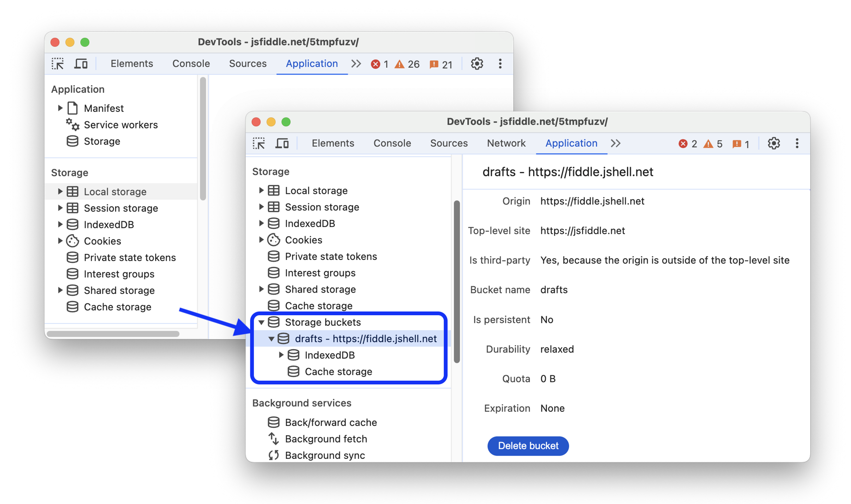The height and width of the screenshot is (504, 851).
Task: Expand the Local storage tree item
Action: click(x=262, y=191)
